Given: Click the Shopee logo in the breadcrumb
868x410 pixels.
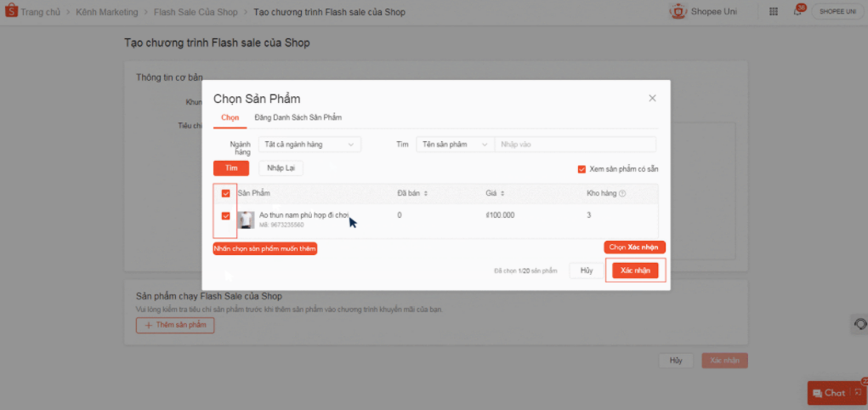Looking at the screenshot, I should [x=10, y=12].
